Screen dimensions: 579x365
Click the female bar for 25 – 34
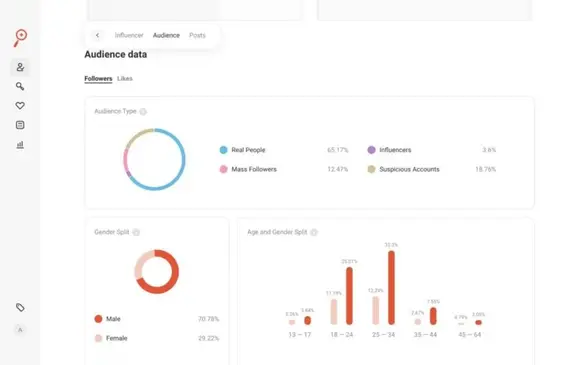(376, 311)
